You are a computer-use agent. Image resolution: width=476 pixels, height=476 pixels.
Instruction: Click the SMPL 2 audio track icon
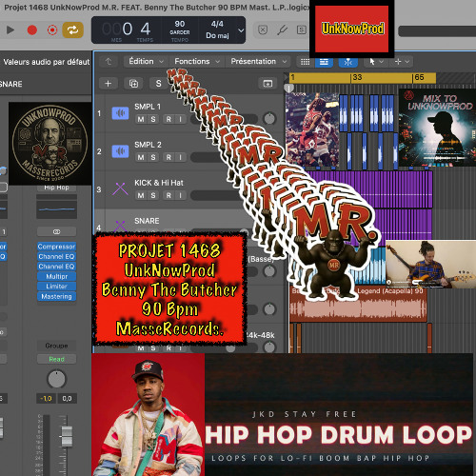120,151
